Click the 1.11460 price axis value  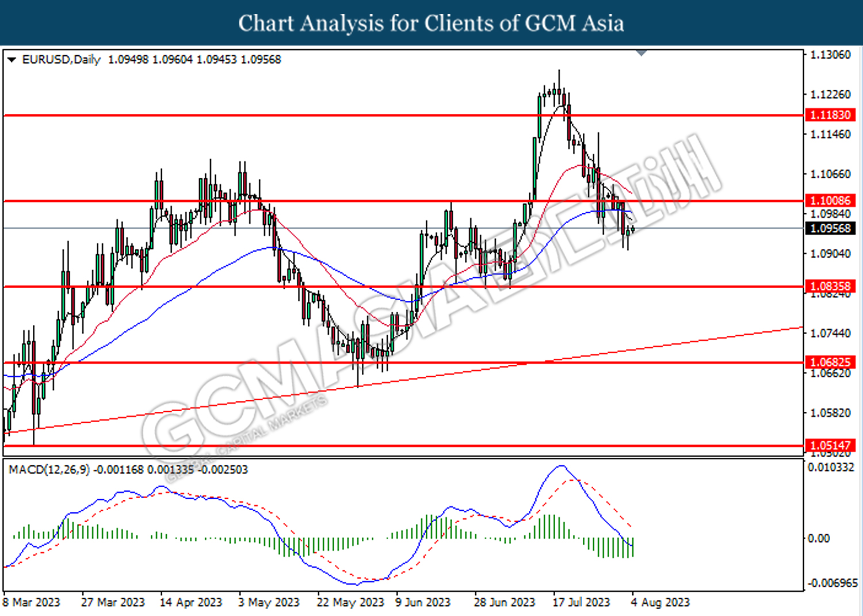(x=830, y=134)
